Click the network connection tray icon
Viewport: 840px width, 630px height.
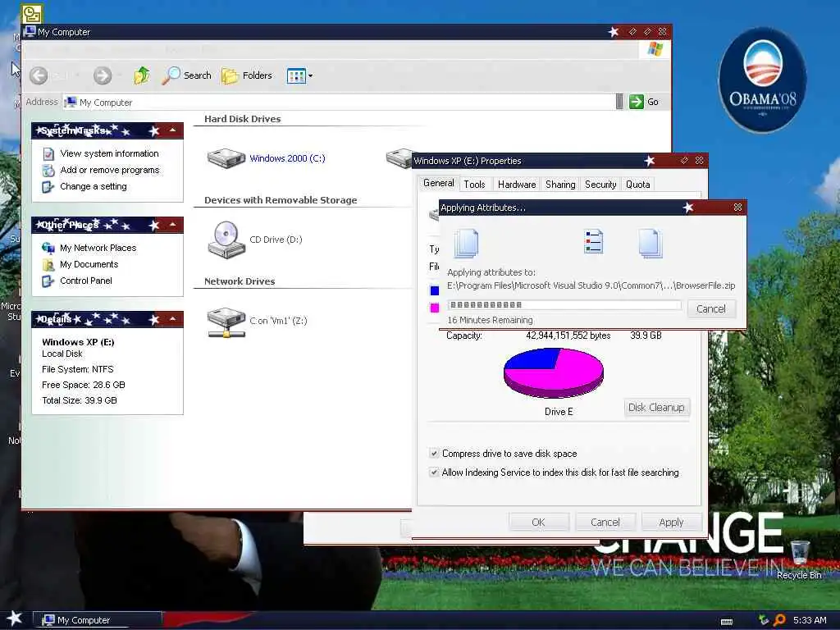pyautogui.click(x=765, y=620)
